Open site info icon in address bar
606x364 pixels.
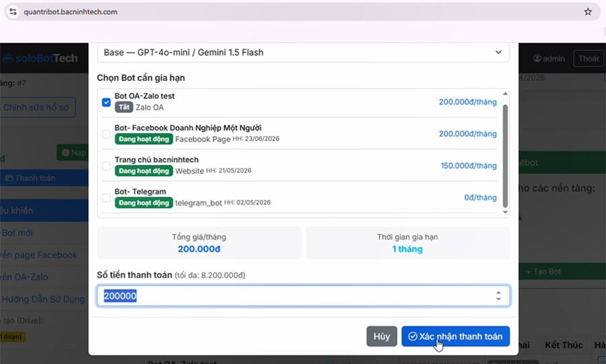click(13, 11)
